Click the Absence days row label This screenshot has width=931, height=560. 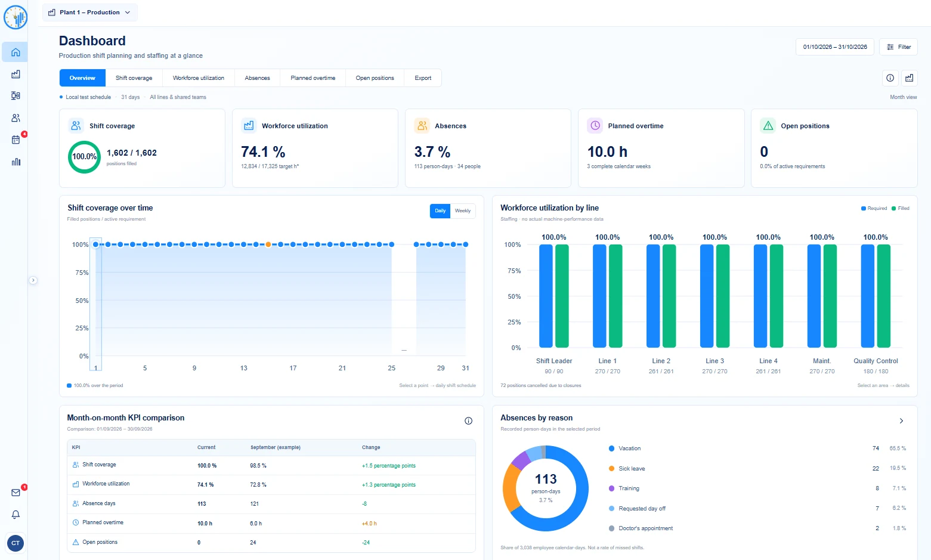(99, 503)
